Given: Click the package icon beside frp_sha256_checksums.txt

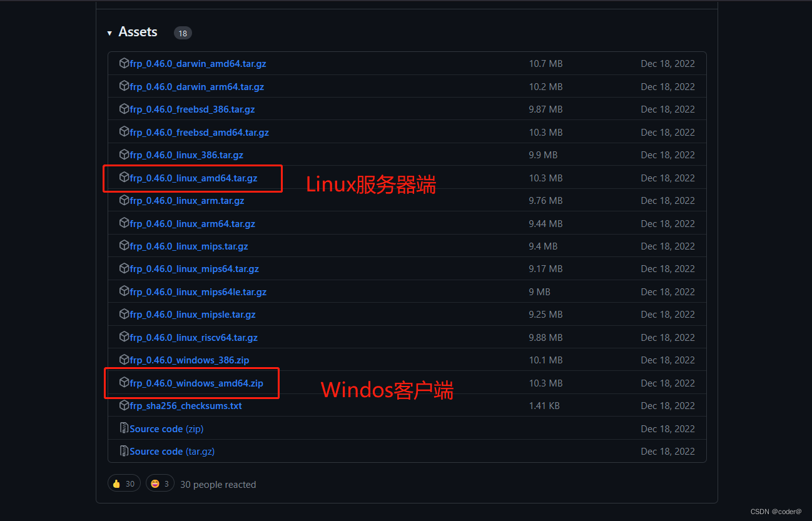Looking at the screenshot, I should tap(123, 405).
